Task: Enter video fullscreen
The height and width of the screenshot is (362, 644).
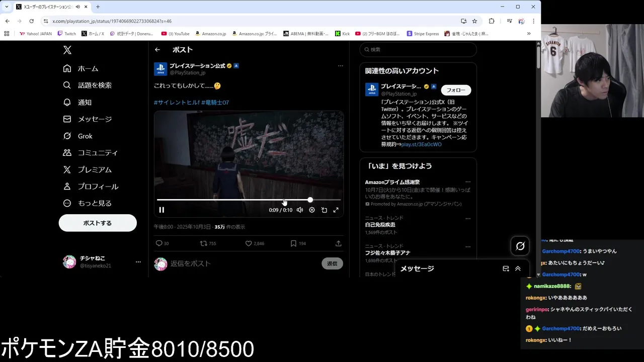Action: pyautogui.click(x=336, y=210)
